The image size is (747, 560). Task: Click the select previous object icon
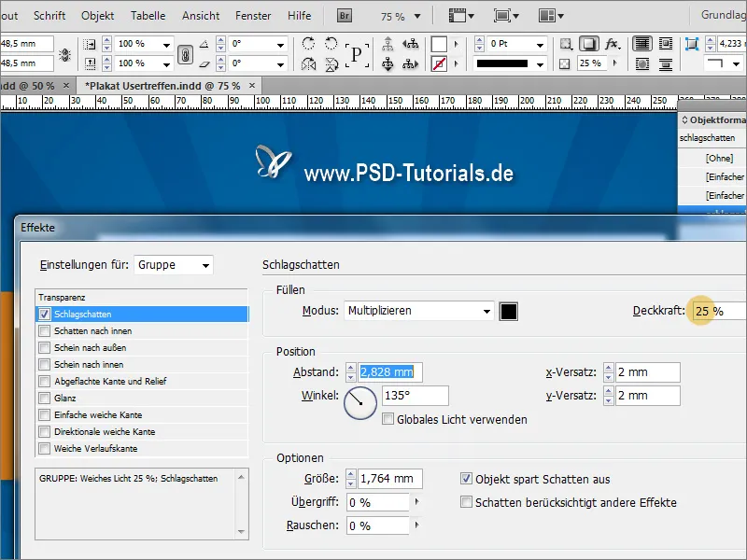click(410, 44)
